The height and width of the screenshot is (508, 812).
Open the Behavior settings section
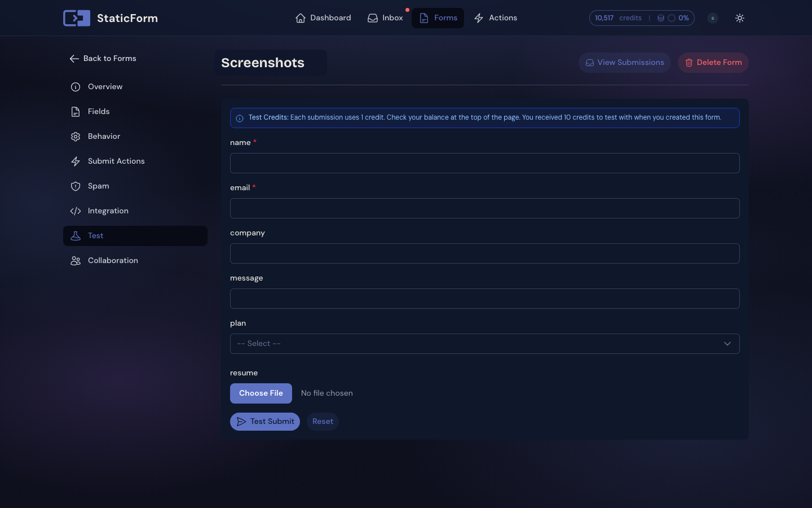(135, 137)
